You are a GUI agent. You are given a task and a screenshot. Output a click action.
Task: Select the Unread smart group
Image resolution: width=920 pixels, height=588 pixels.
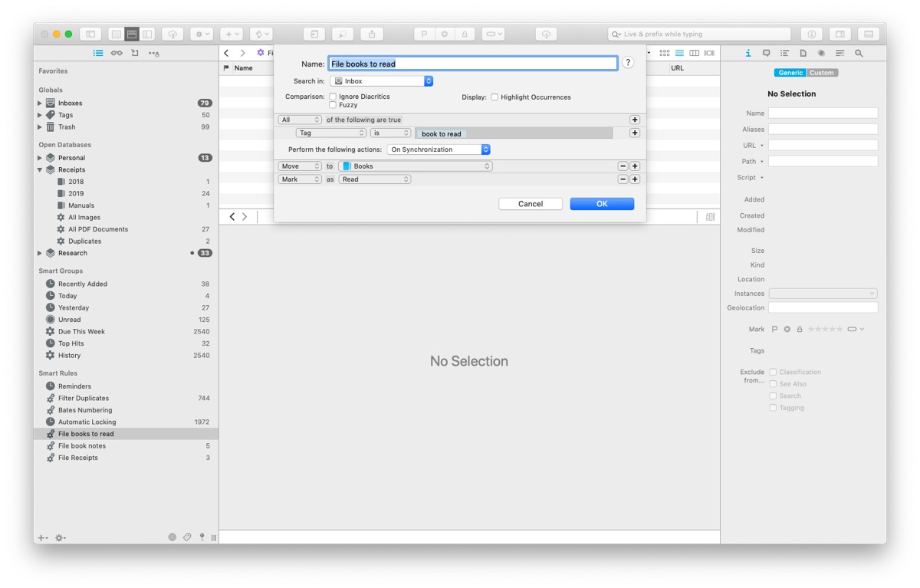[x=126, y=320]
